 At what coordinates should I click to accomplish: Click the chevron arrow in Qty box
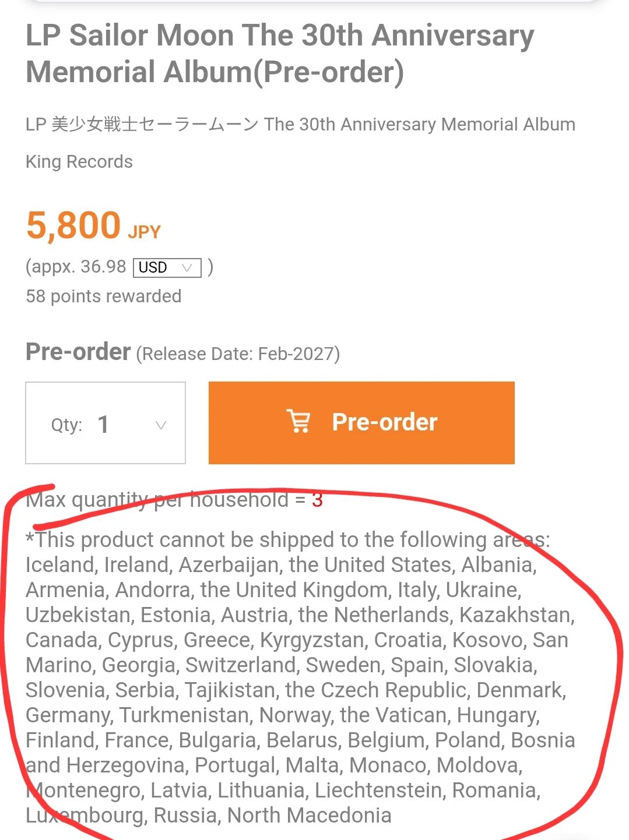tap(161, 425)
